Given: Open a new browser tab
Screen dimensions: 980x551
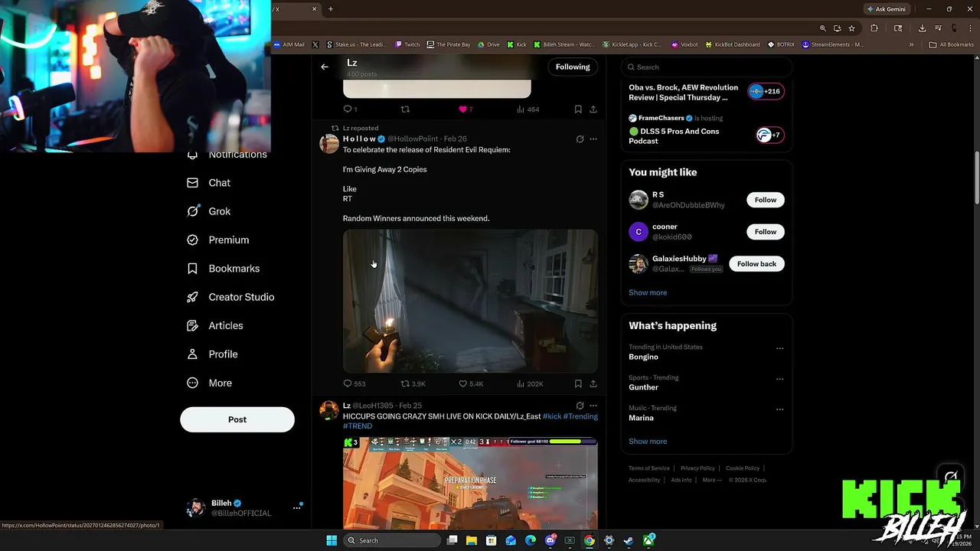Looking at the screenshot, I should (x=331, y=9).
